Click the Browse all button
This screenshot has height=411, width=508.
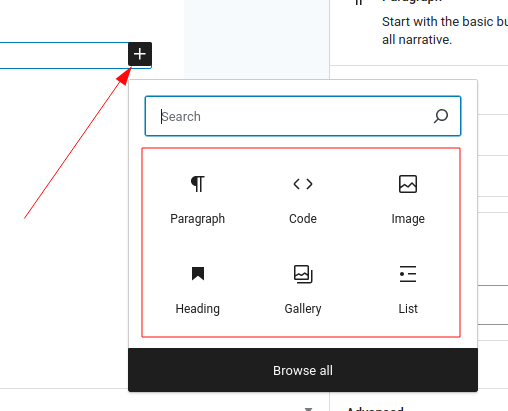pyautogui.click(x=303, y=370)
